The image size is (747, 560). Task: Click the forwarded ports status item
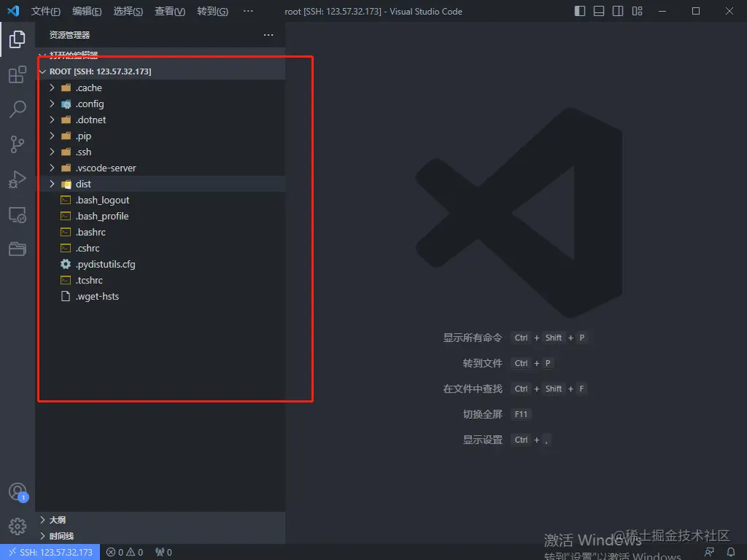click(x=163, y=553)
